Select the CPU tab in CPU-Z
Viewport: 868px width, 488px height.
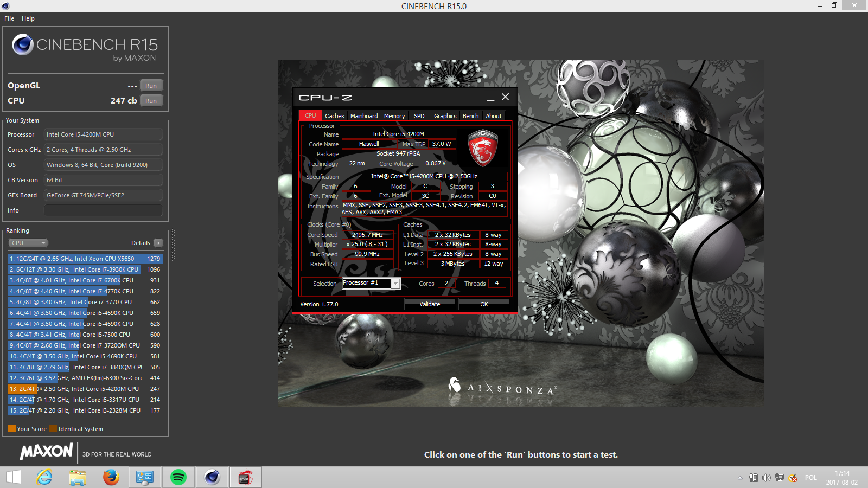tap(310, 115)
